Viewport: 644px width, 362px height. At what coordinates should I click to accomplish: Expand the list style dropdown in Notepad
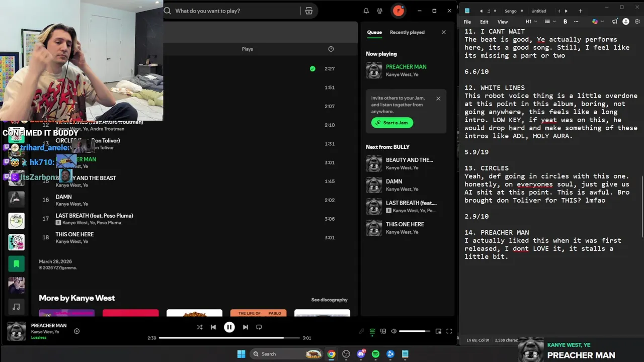click(550, 22)
